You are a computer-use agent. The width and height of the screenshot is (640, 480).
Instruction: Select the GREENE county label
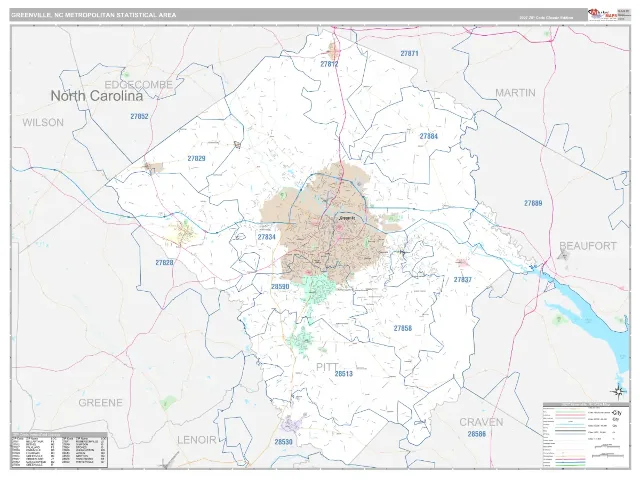point(100,403)
